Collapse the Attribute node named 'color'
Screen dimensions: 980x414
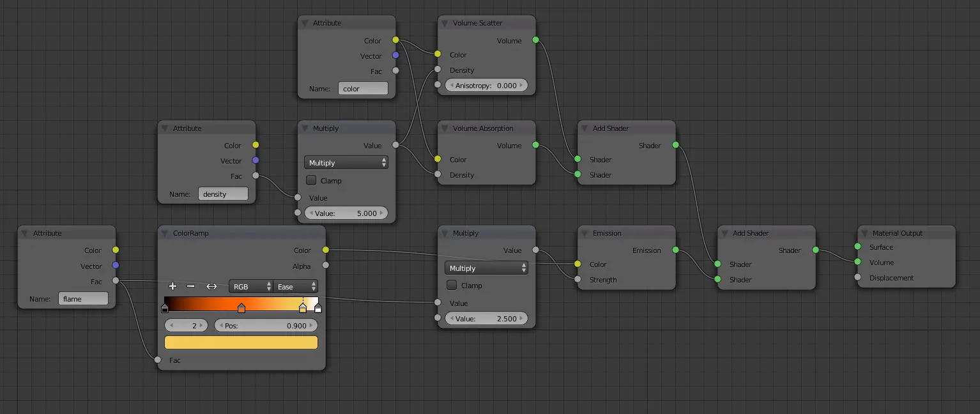(x=305, y=23)
